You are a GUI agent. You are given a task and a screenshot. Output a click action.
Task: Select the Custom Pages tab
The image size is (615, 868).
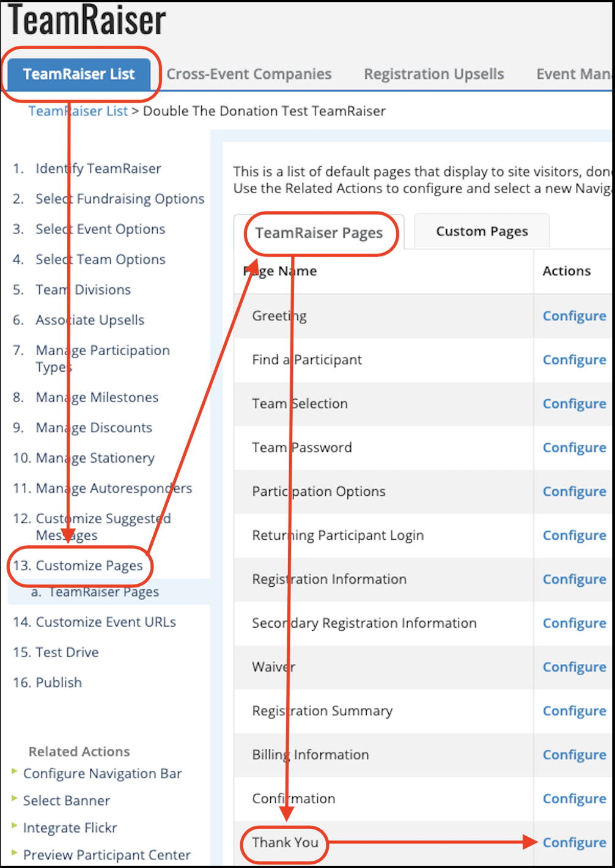point(482,232)
